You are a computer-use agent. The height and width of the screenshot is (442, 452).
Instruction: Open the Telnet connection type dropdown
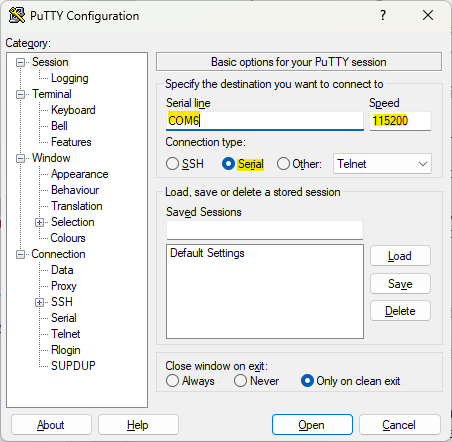click(x=382, y=164)
